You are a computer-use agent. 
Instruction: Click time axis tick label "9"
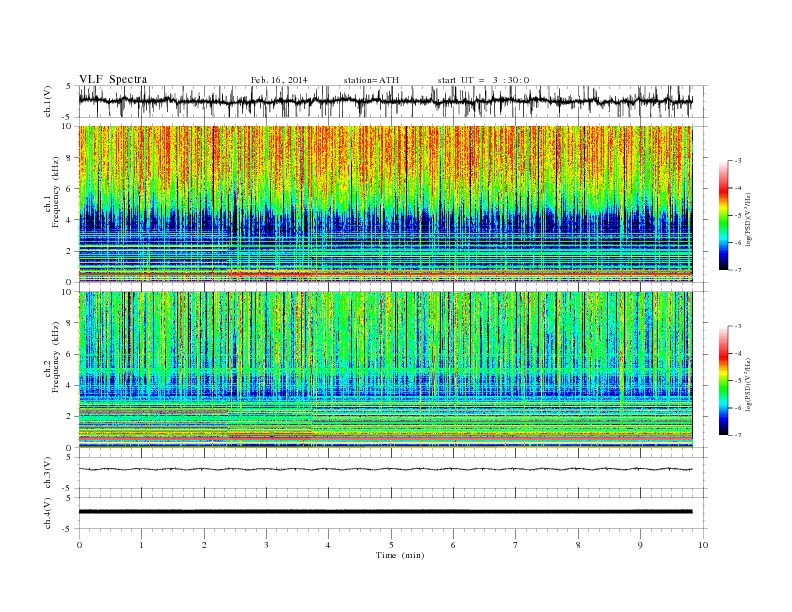coord(640,545)
